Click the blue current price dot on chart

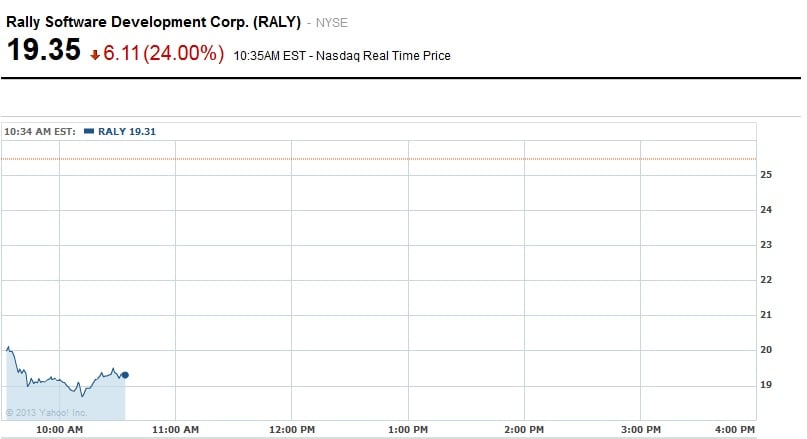125,375
